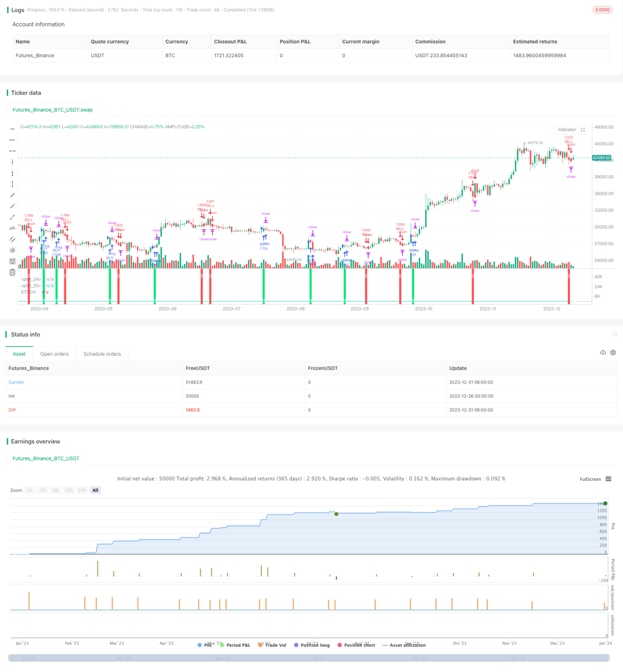
Task: Select the vertical ray line tool
Action: coord(12,173)
